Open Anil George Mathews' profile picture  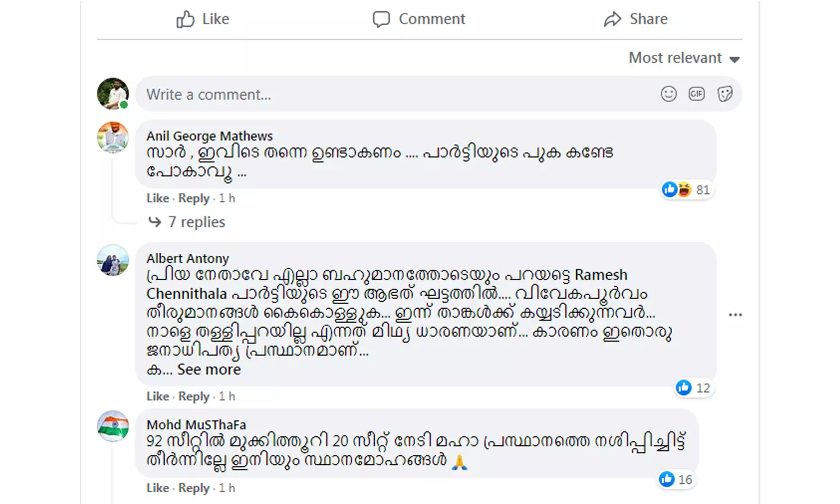coord(113,137)
